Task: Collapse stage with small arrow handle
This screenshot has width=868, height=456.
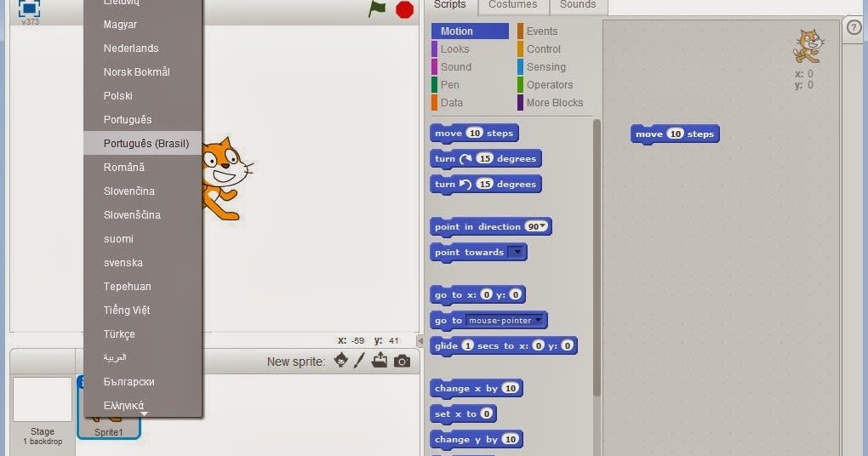Action: (420, 341)
